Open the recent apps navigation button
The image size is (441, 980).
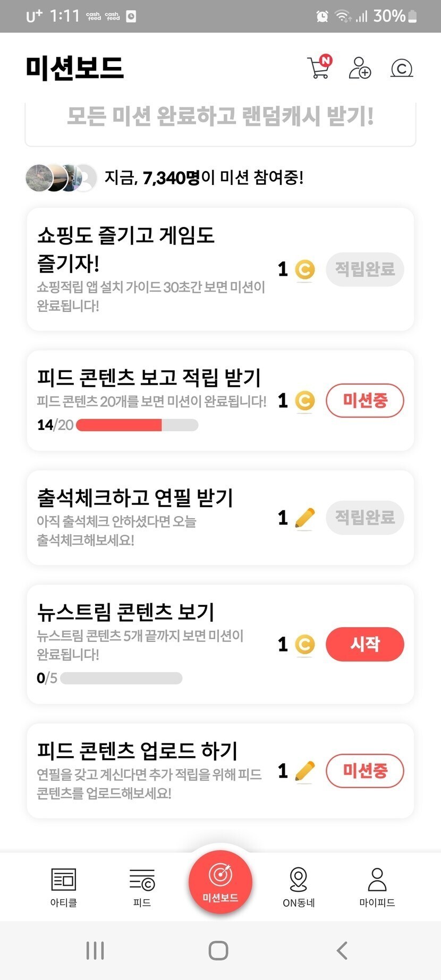[x=95, y=950]
